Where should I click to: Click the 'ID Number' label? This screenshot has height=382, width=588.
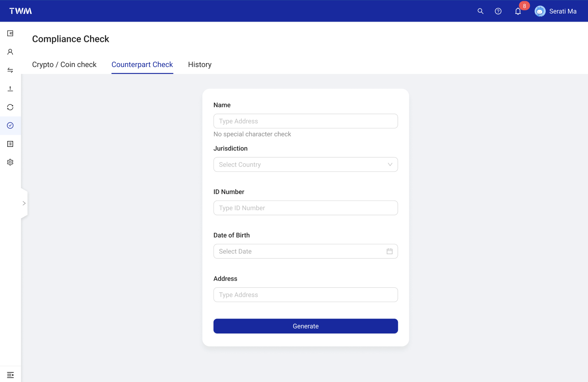(229, 192)
